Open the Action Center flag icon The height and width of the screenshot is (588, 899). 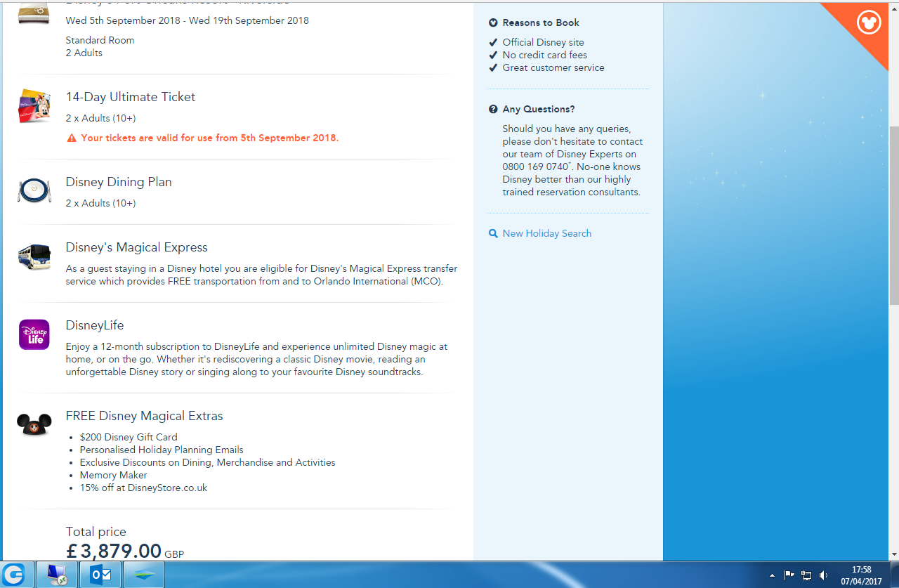coord(789,575)
